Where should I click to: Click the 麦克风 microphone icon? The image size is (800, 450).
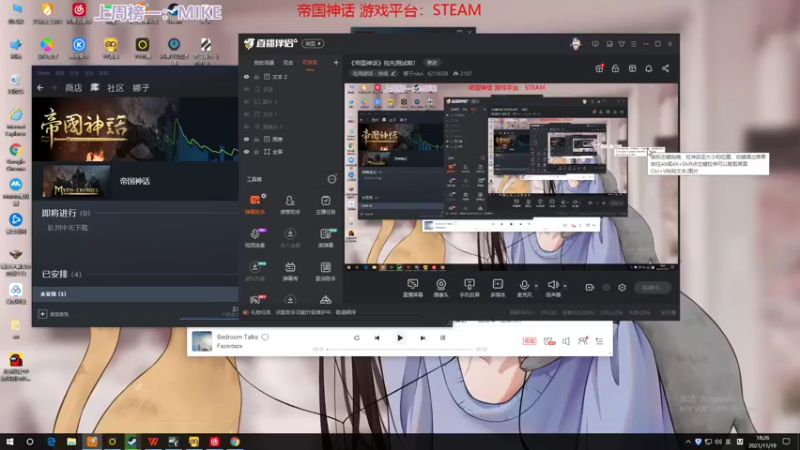point(524,285)
